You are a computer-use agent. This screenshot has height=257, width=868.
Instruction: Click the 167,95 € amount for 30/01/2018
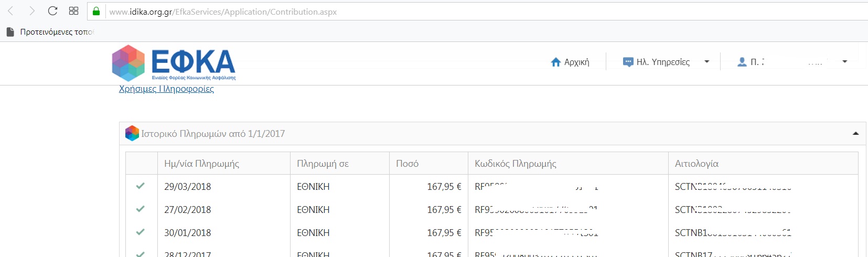click(444, 233)
